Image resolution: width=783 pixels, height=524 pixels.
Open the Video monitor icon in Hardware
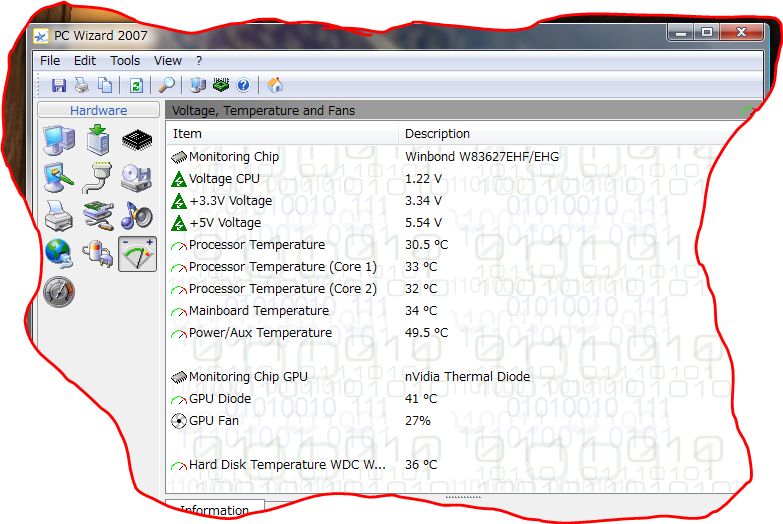tap(59, 178)
